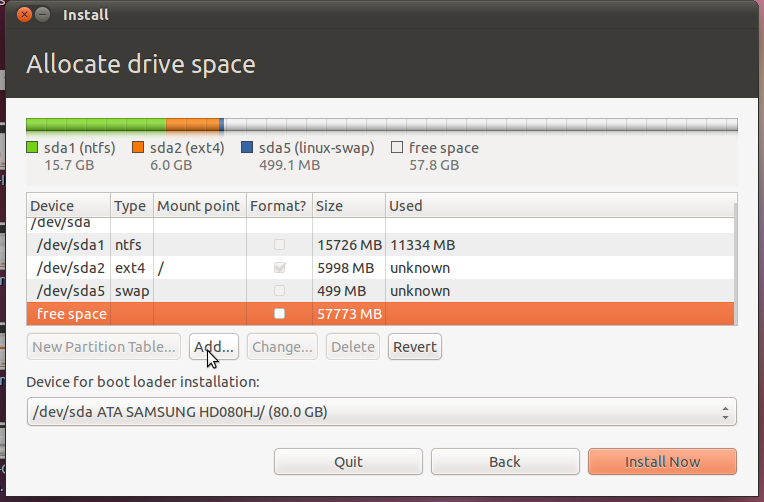Click green sda1 segment in partition bar

(x=96, y=125)
